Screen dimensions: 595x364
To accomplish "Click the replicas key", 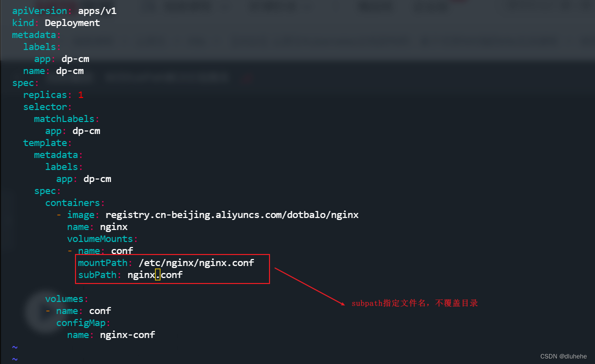I will (45, 95).
